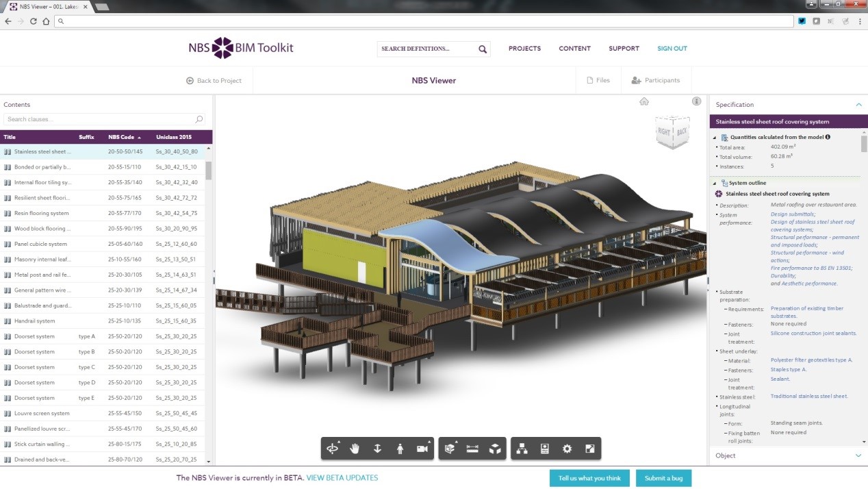Select the Walk (person) navigation tool
The width and height of the screenshot is (868, 489).
[x=400, y=448]
